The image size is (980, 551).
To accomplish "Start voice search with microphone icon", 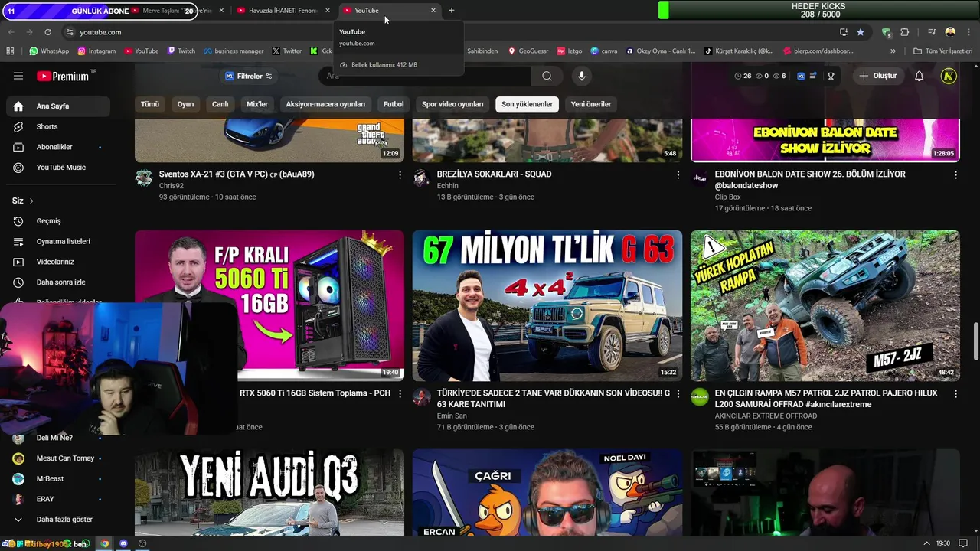I will (x=582, y=76).
